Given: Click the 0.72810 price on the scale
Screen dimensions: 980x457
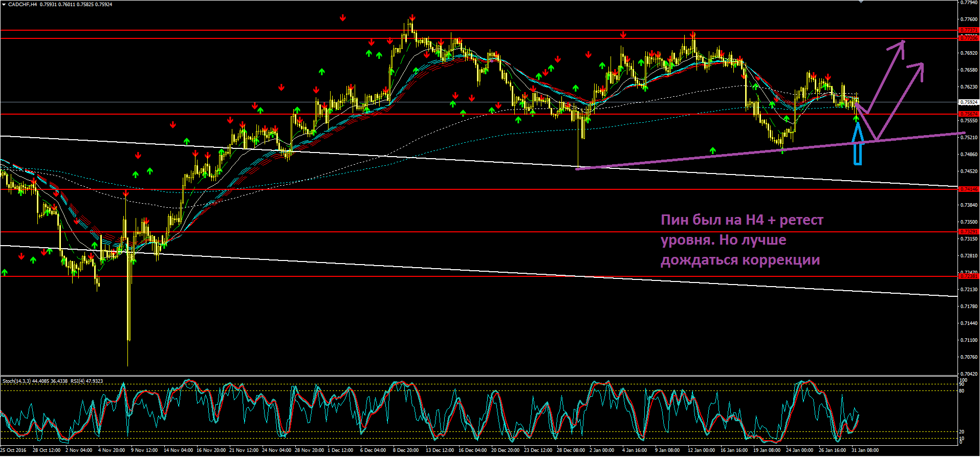Looking at the screenshot, I should 969,256.
